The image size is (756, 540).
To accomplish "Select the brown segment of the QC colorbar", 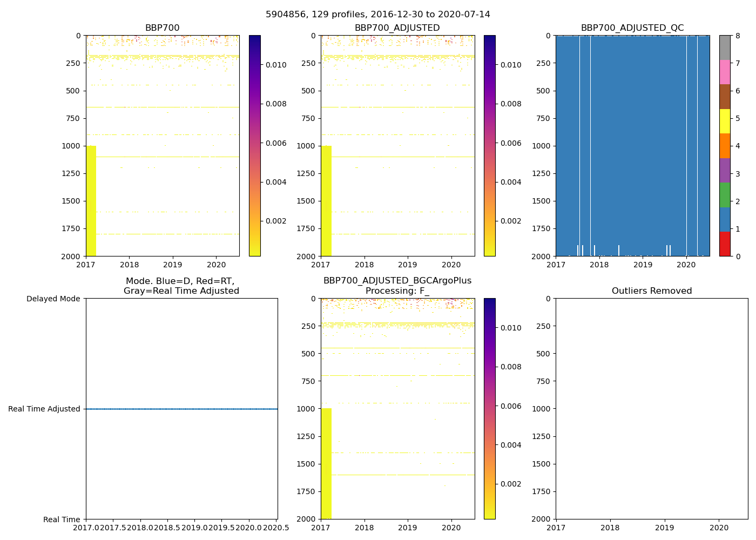I will click(724, 97).
